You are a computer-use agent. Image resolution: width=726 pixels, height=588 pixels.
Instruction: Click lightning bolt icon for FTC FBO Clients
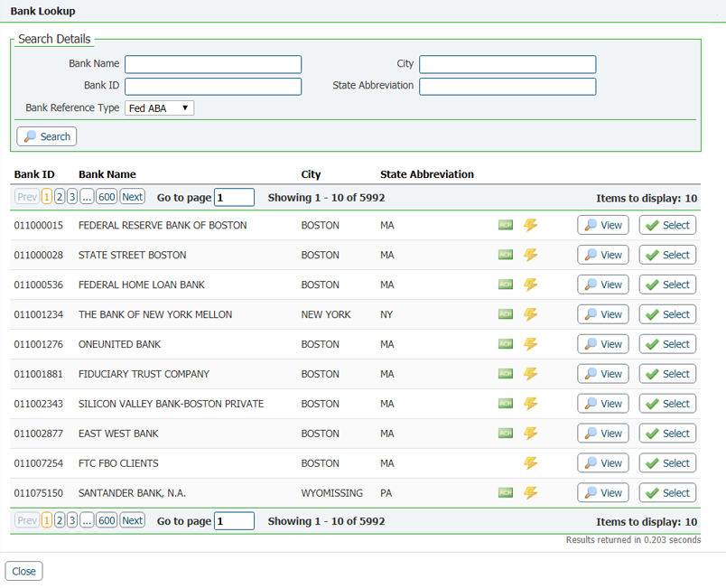point(531,463)
